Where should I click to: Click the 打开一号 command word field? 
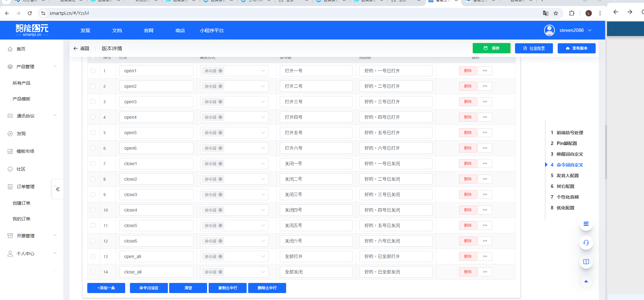click(316, 71)
